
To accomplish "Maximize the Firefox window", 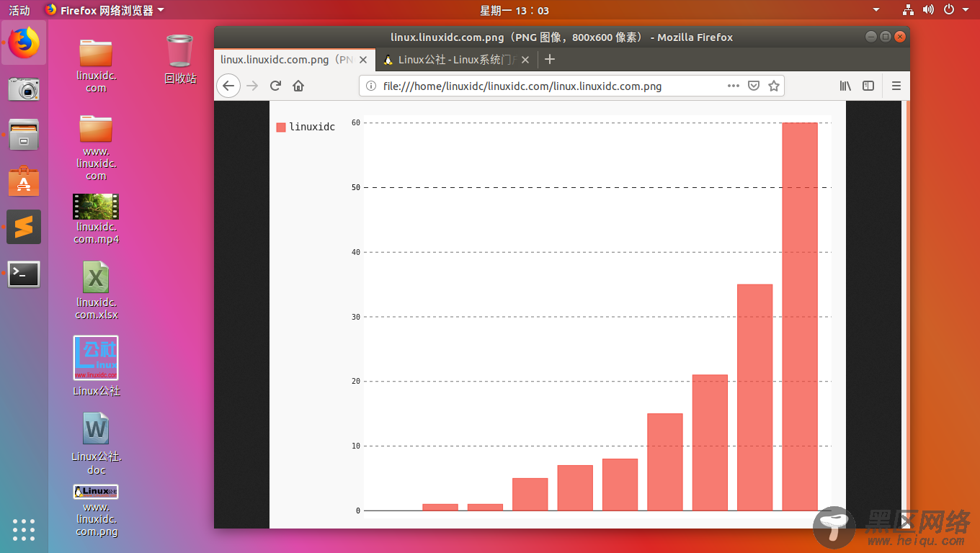I will (x=886, y=37).
